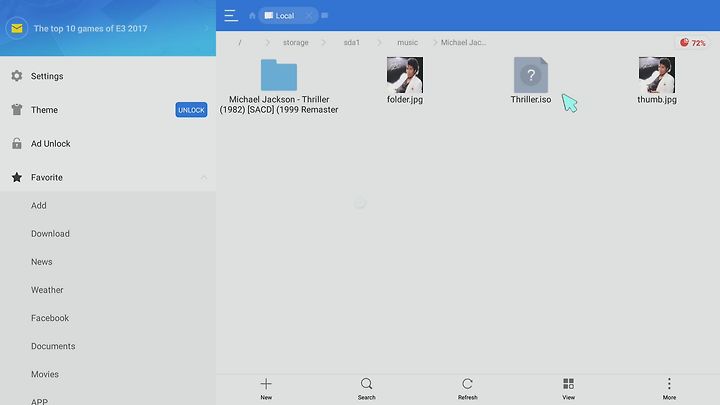Go to storage in breadcrumb path
The width and height of the screenshot is (720, 405).
[x=296, y=42]
